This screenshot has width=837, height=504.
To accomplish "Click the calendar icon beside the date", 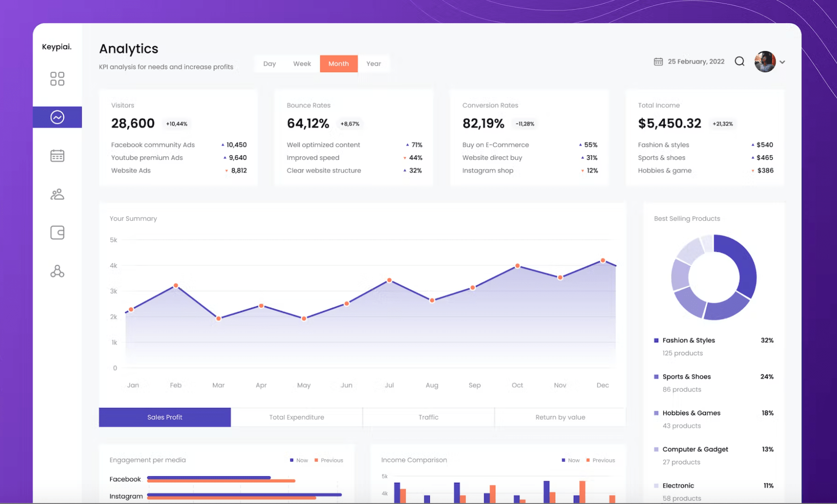I will [659, 61].
